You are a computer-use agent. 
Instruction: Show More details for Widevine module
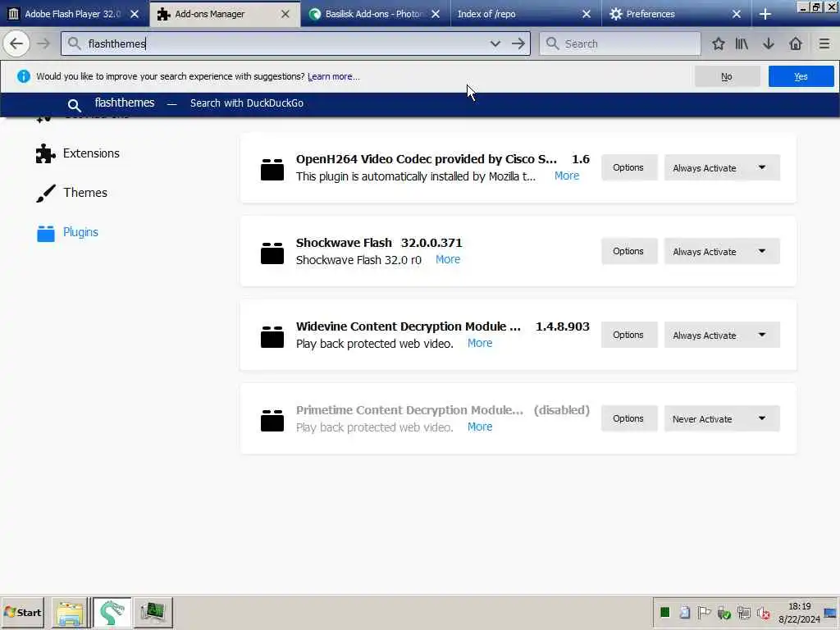click(479, 343)
